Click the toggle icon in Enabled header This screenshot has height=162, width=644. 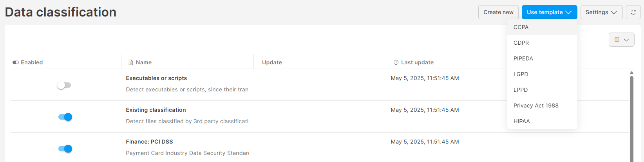pyautogui.click(x=16, y=62)
